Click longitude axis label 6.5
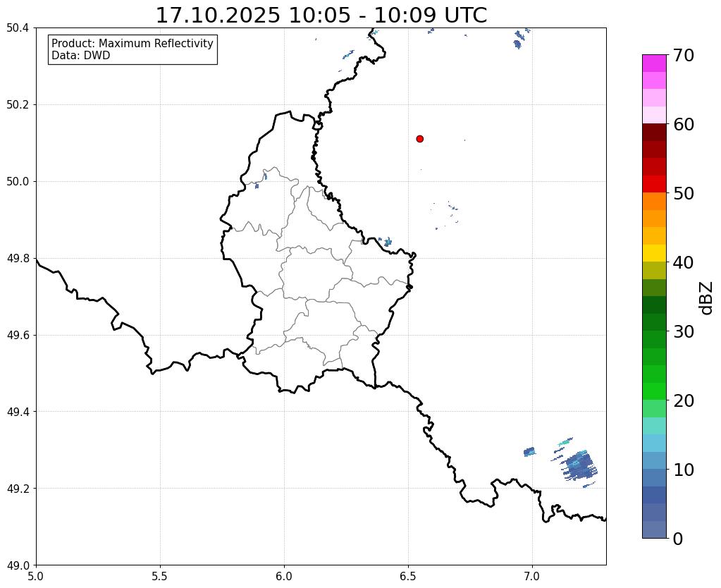This screenshot has height=588, width=721. 408,576
